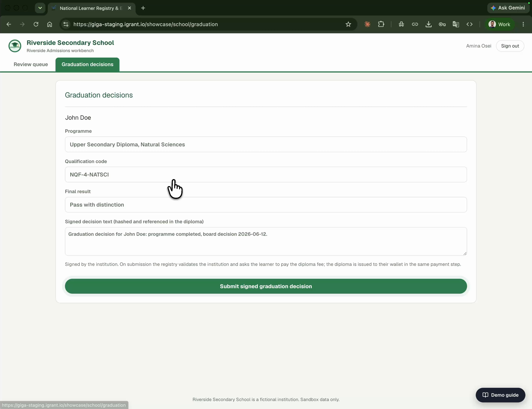Click the orange starburst extension icon
532x409 pixels.
pyautogui.click(x=367, y=24)
